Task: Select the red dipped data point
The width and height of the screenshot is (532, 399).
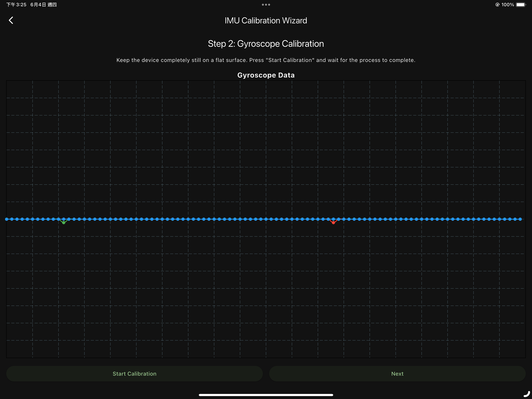Action: [333, 223]
